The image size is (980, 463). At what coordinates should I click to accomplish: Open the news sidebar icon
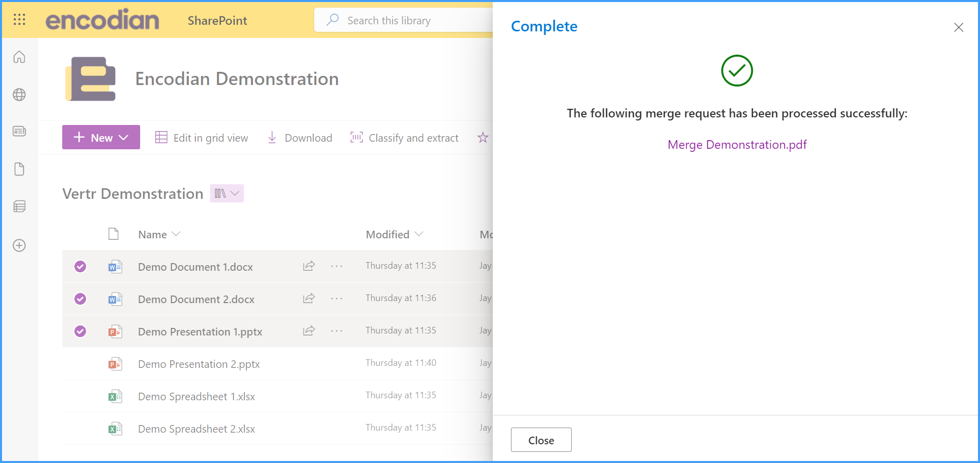[19, 132]
